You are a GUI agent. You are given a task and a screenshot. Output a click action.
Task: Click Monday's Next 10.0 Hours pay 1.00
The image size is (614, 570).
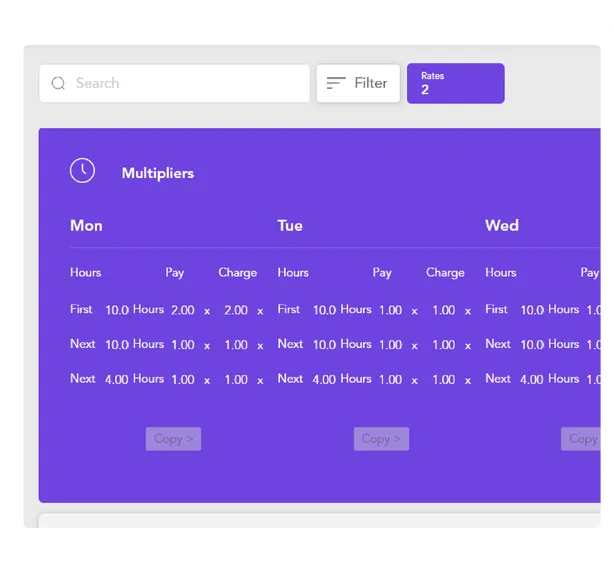[183, 345]
